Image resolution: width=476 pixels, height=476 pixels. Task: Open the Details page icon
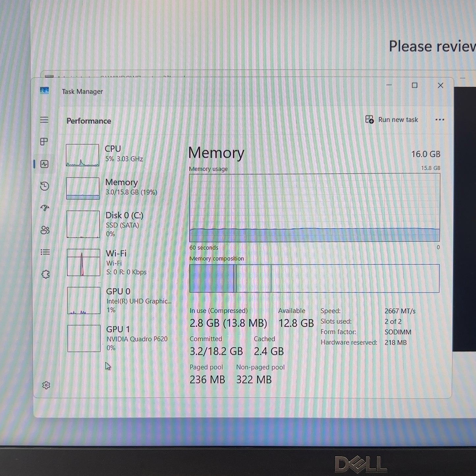point(45,252)
